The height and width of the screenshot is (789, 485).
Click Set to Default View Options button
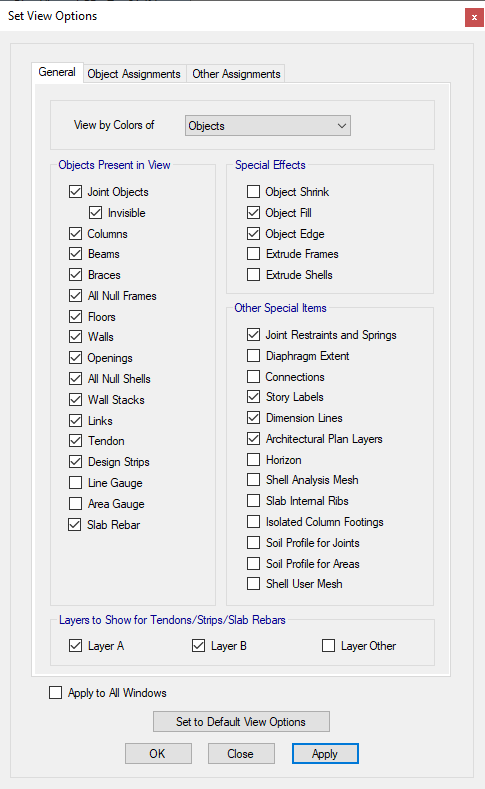pos(241,722)
